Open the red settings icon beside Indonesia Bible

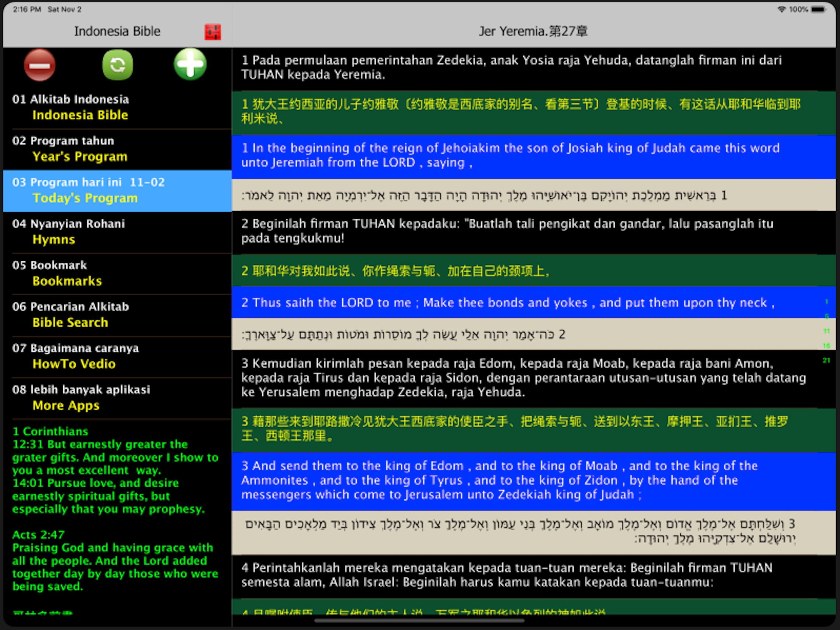(213, 32)
